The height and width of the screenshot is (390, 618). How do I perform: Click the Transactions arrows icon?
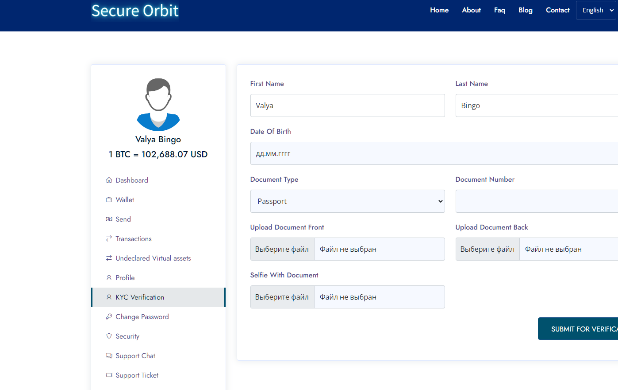tap(109, 239)
